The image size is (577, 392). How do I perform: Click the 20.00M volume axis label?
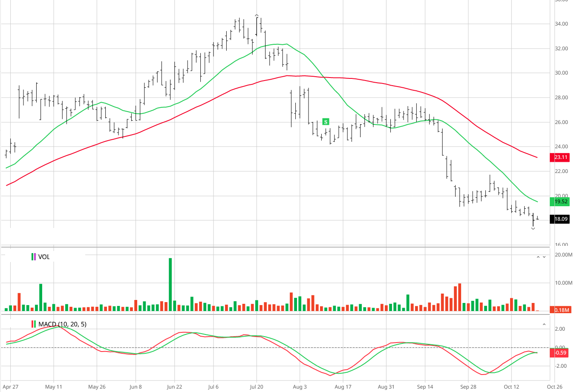click(563, 255)
